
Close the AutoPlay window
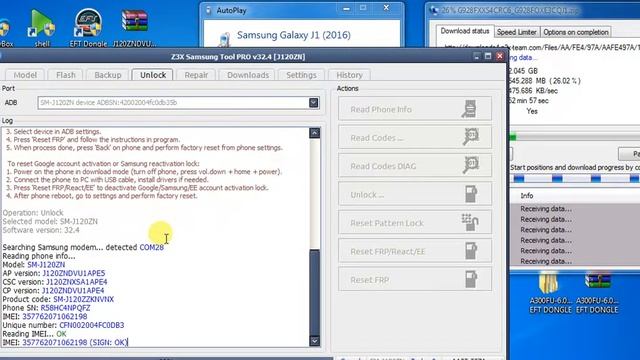[386, 8]
